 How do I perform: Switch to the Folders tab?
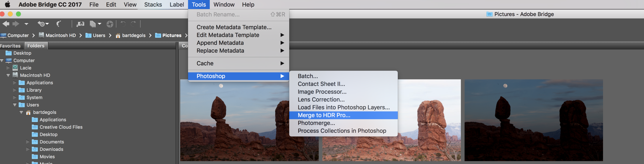36,46
